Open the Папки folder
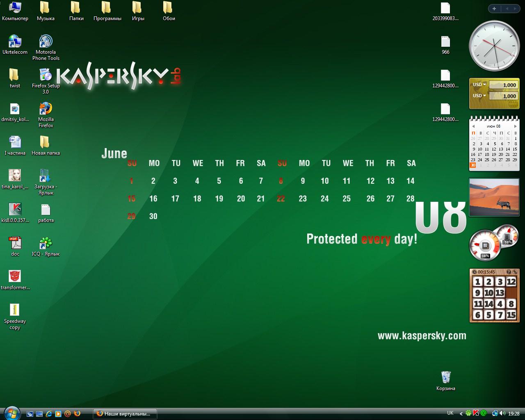This screenshot has height=420, width=525. [x=76, y=11]
